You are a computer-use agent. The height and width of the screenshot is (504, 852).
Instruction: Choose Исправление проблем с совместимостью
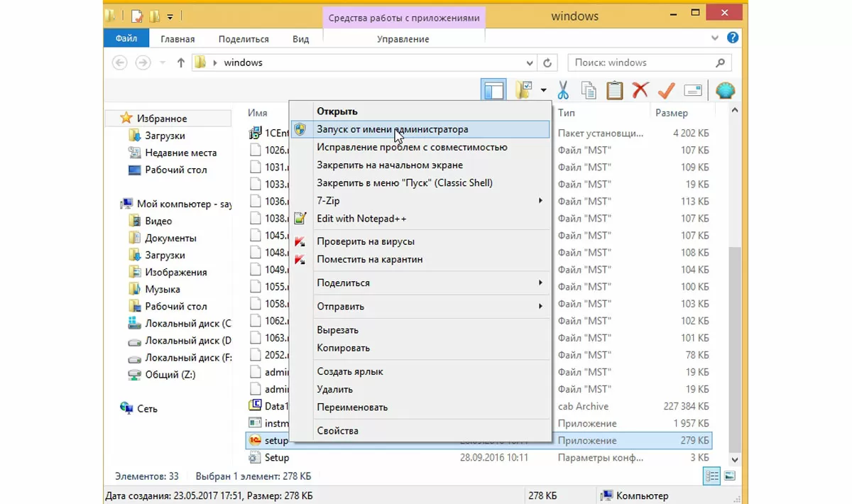pyautogui.click(x=420, y=147)
